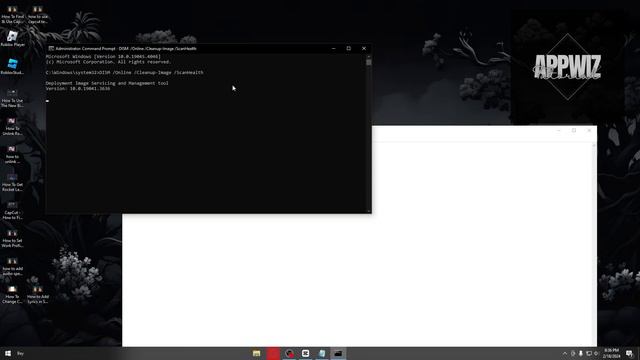Viewport: 640px width, 360px height.
Task: Show hidden system tray icons
Action: coord(565,353)
